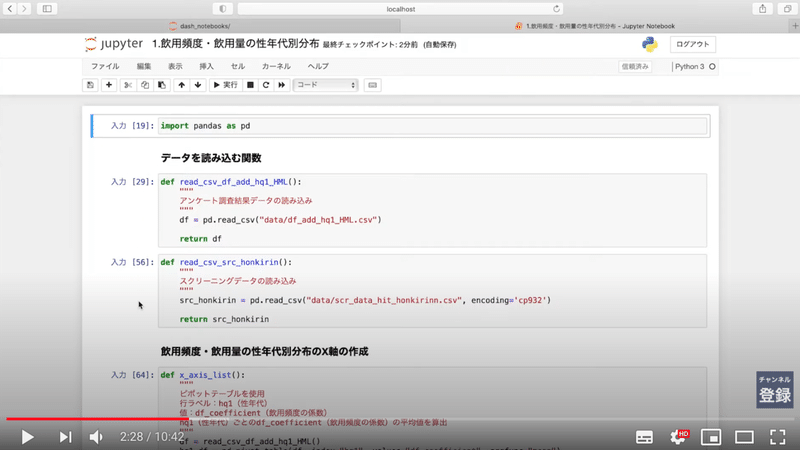Open the ヘルプ menu
Image resolution: width=800 pixels, height=450 pixels.
point(318,66)
